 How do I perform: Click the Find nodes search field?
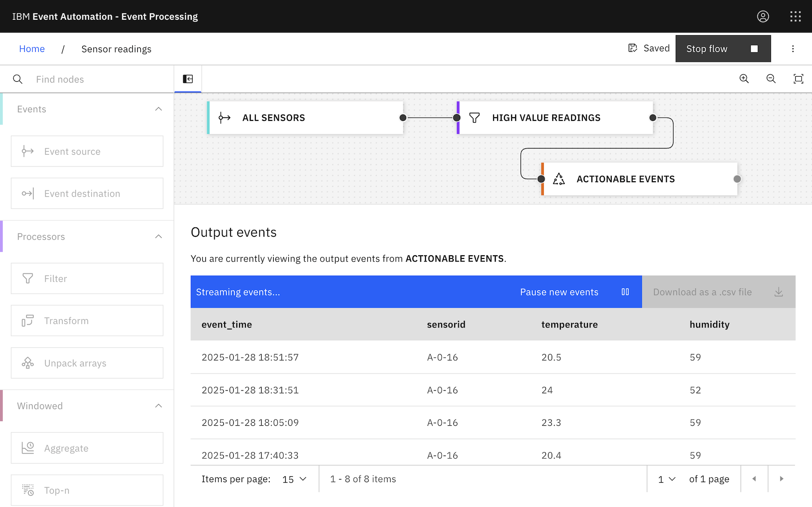click(99, 79)
